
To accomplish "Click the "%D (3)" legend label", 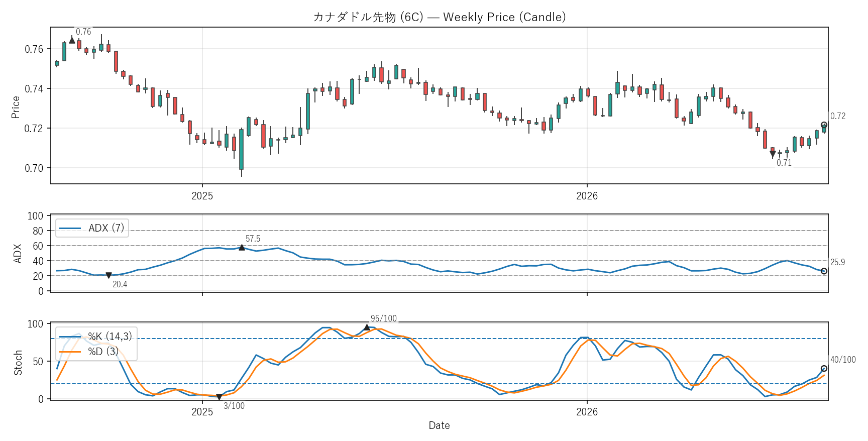I will point(103,352).
